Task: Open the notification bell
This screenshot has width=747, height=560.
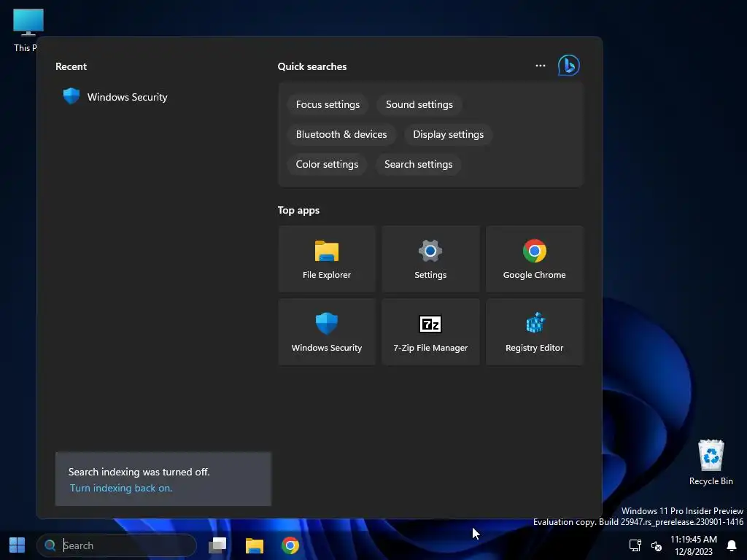Action: 732,545
